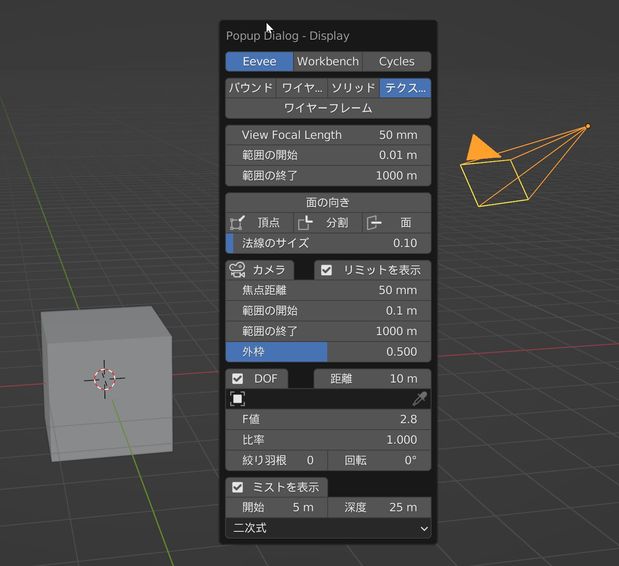
Task: Click the vertex normals icon
Action: [237, 223]
